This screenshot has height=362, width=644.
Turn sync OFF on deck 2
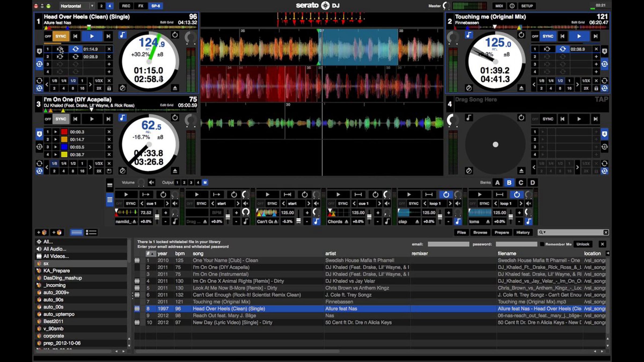pyautogui.click(x=535, y=36)
